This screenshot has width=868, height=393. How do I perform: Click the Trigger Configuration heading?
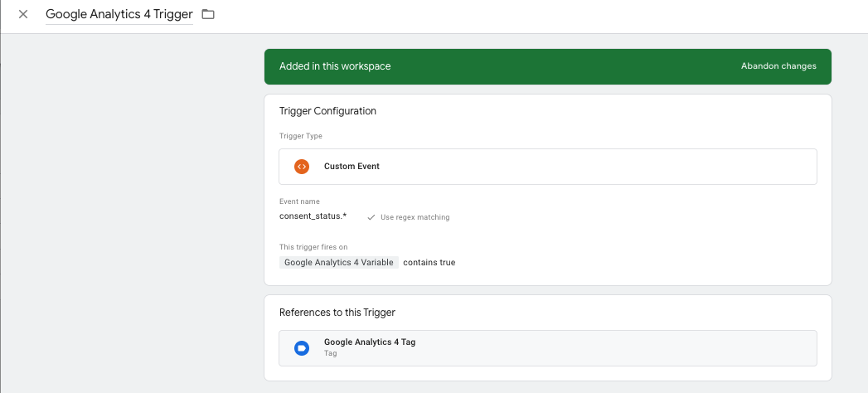coord(327,111)
